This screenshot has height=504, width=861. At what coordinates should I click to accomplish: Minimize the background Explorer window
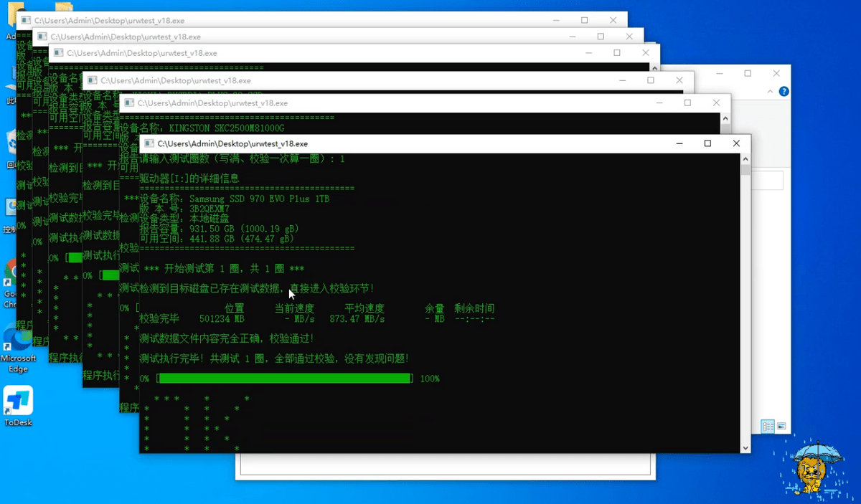[x=720, y=73]
